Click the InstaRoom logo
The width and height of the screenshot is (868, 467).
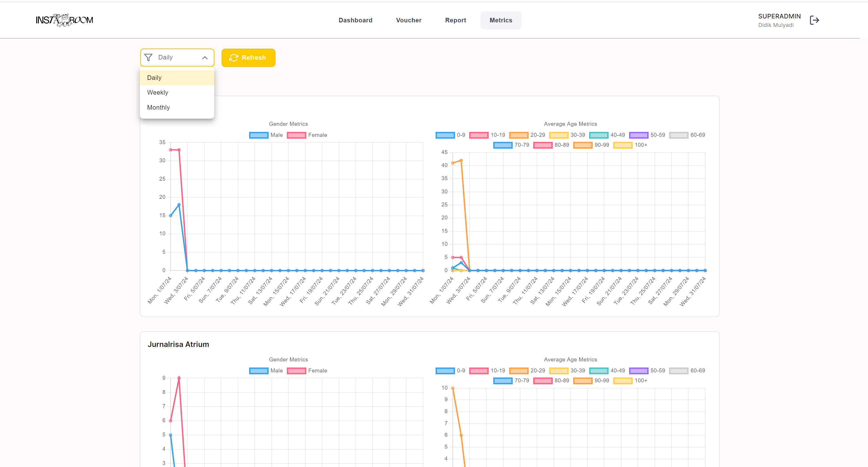tap(64, 20)
